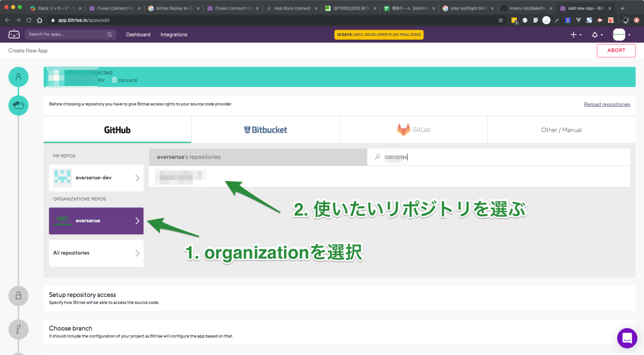The width and height of the screenshot is (644, 355).
Task: Expand the All repositories chevron
Action: [x=137, y=253]
